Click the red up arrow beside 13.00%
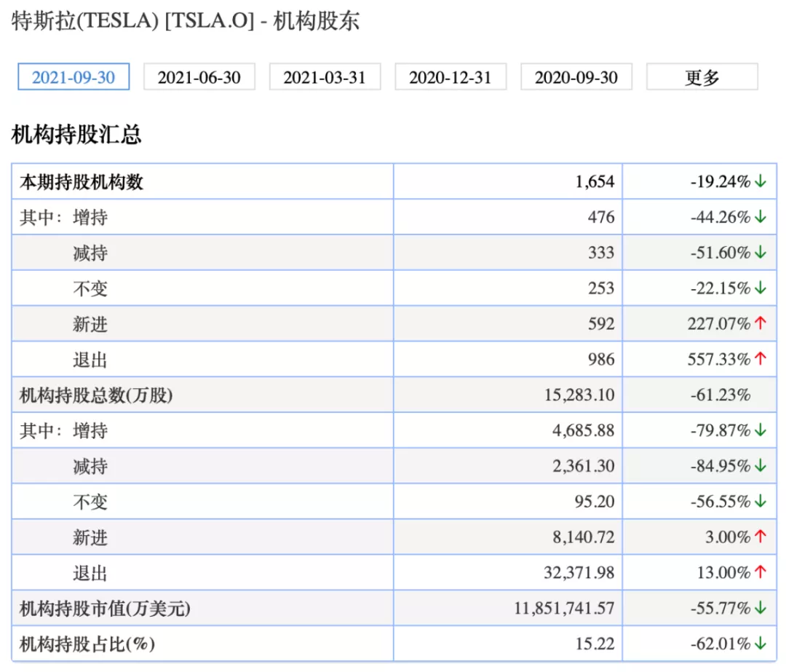Image resolution: width=786 pixels, height=672 pixels. pos(761,573)
